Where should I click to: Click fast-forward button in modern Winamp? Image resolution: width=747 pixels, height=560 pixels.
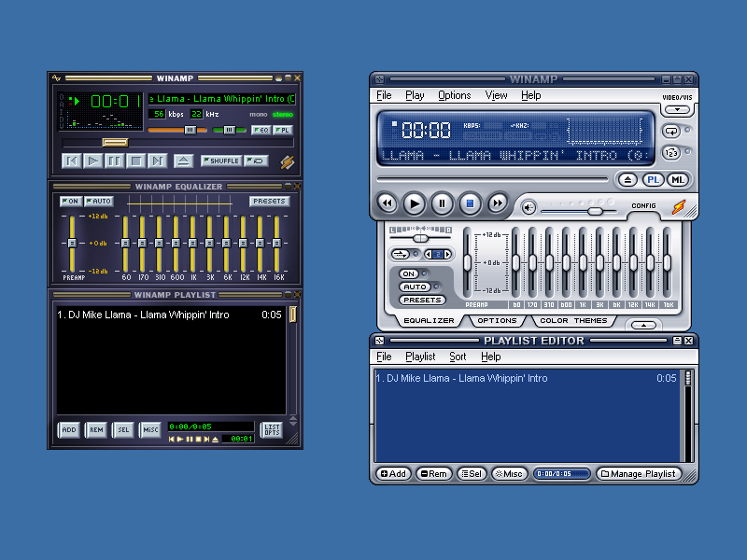pyautogui.click(x=498, y=203)
